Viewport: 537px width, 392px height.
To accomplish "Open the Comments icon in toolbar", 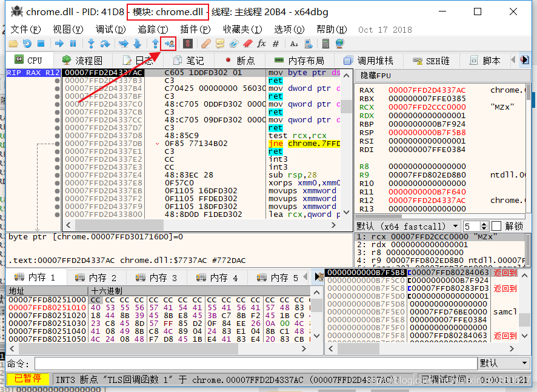I will (220, 44).
